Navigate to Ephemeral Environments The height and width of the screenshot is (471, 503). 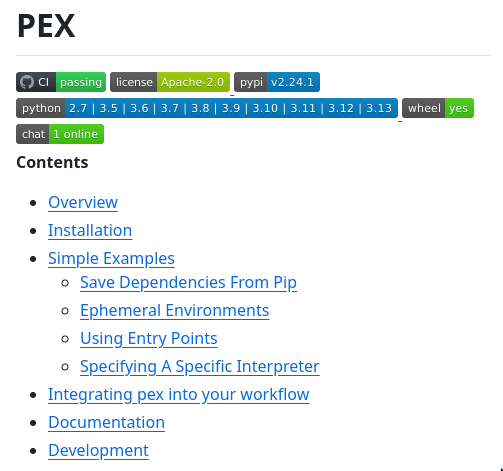click(175, 311)
